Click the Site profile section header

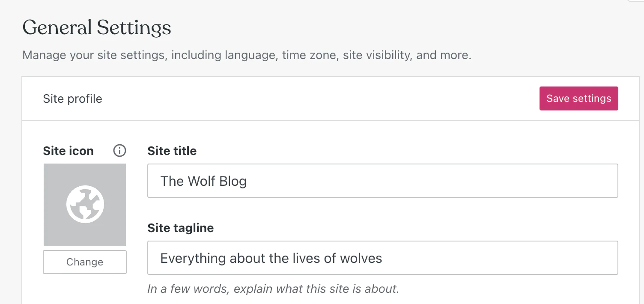coord(72,99)
